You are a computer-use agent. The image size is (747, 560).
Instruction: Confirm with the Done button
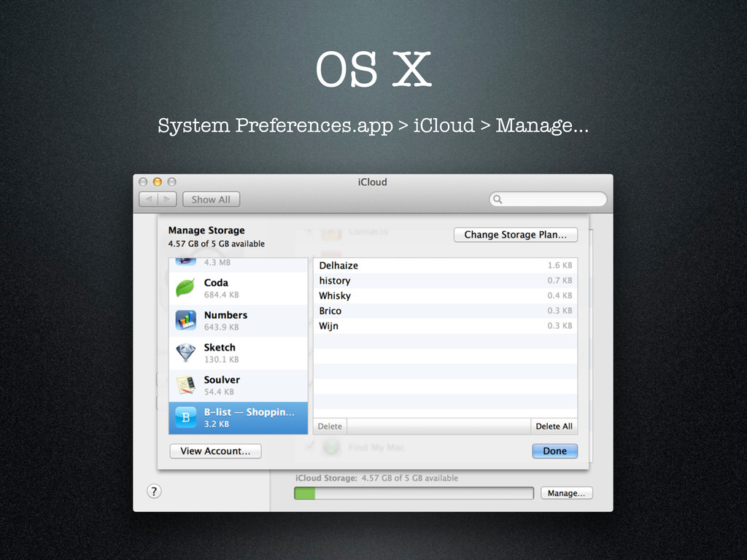tap(554, 451)
